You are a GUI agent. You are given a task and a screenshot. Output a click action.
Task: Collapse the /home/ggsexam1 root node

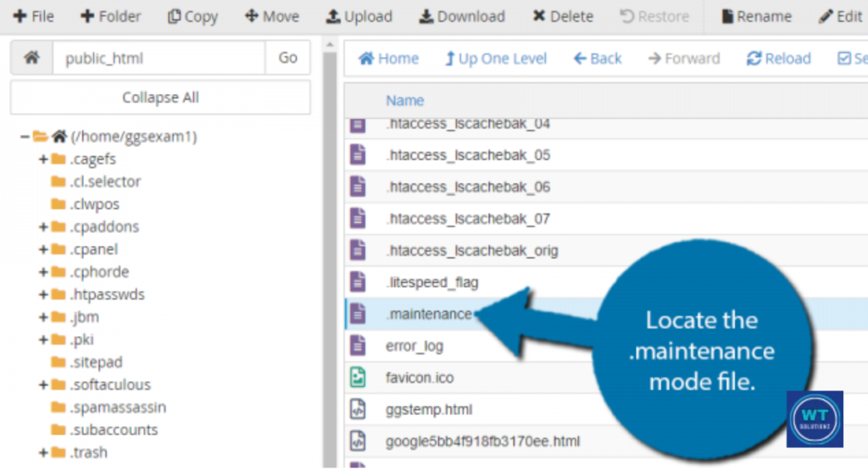tap(25, 136)
